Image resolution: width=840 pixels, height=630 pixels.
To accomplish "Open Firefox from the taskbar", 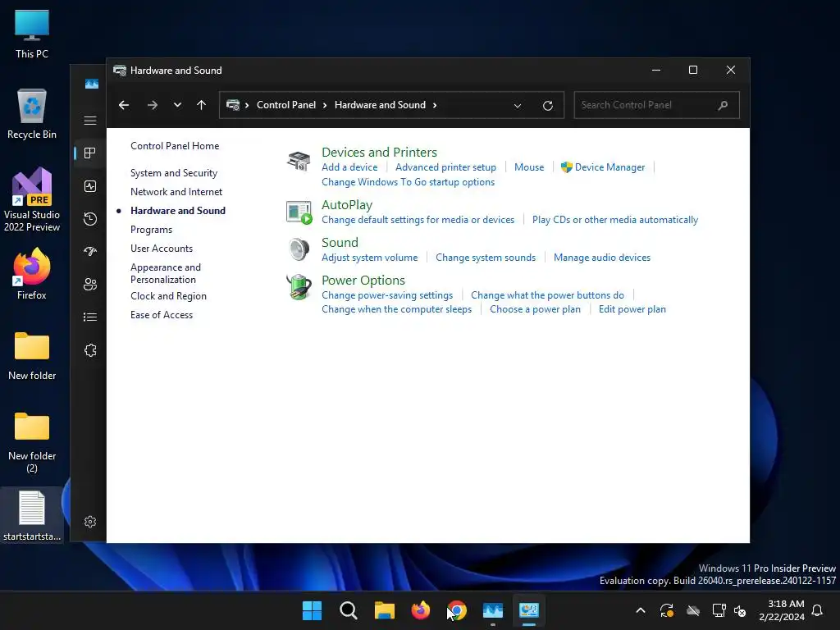I will (421, 610).
